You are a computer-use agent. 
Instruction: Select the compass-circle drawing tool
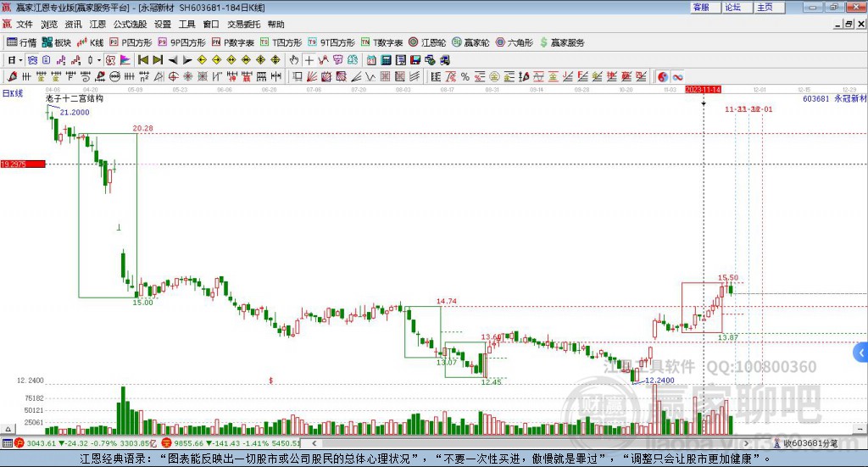[x=173, y=77]
